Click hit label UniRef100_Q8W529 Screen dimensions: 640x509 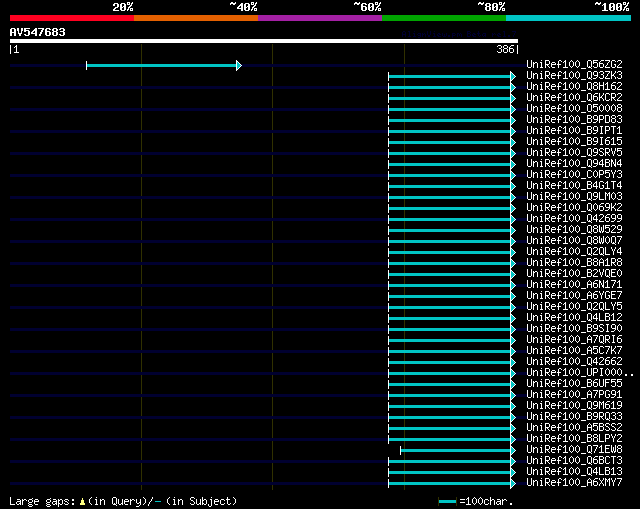pos(574,230)
